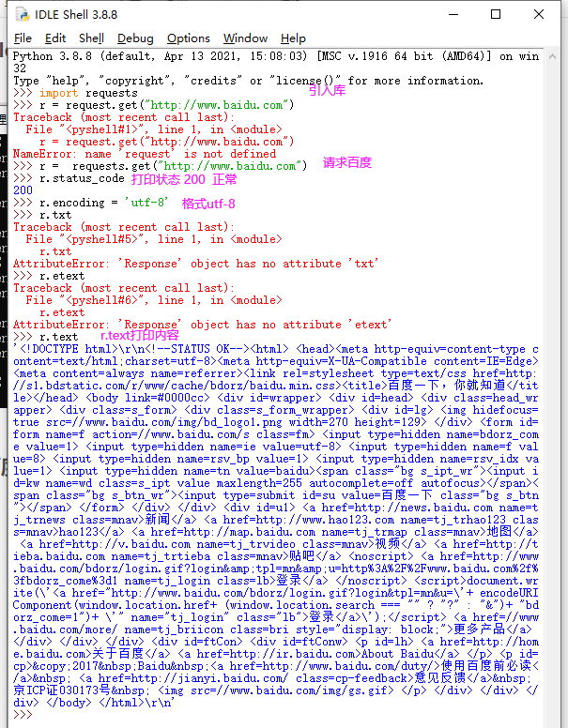Click the Python 3.8.8 version banner line
Image resolution: width=568 pixels, height=728 pixels.
tap(276, 56)
